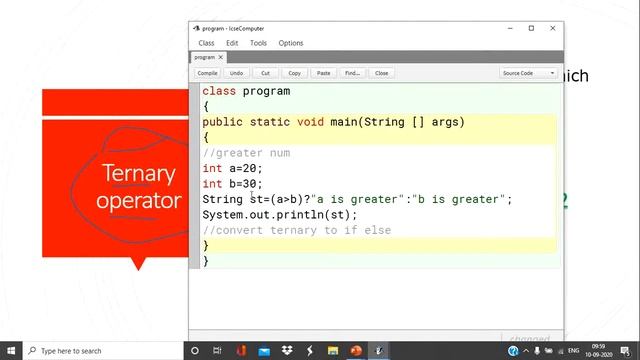This screenshot has height=360, width=640.
Task: Click the main method declaration line
Action: pos(333,122)
